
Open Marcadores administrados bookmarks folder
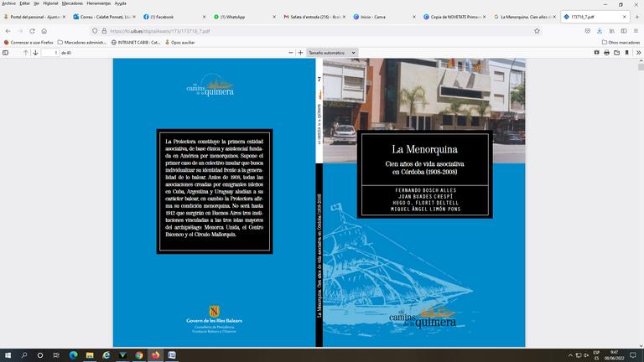coord(81,42)
